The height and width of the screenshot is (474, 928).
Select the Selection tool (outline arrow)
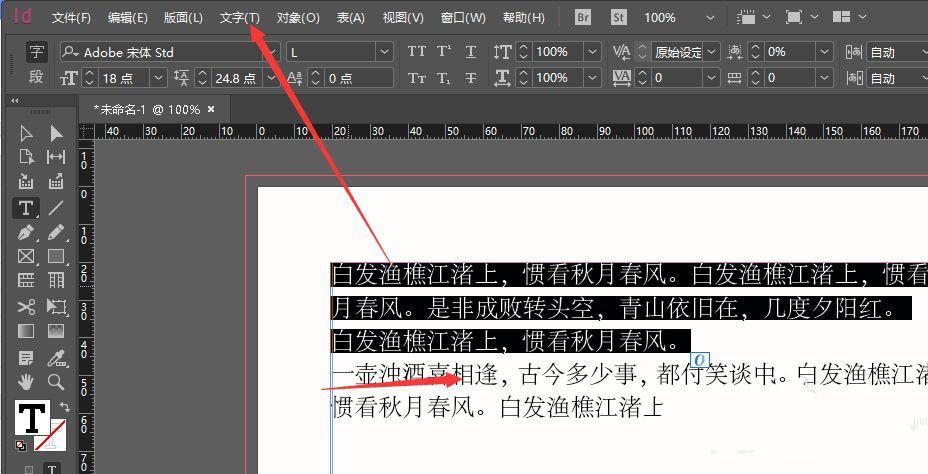click(26, 134)
